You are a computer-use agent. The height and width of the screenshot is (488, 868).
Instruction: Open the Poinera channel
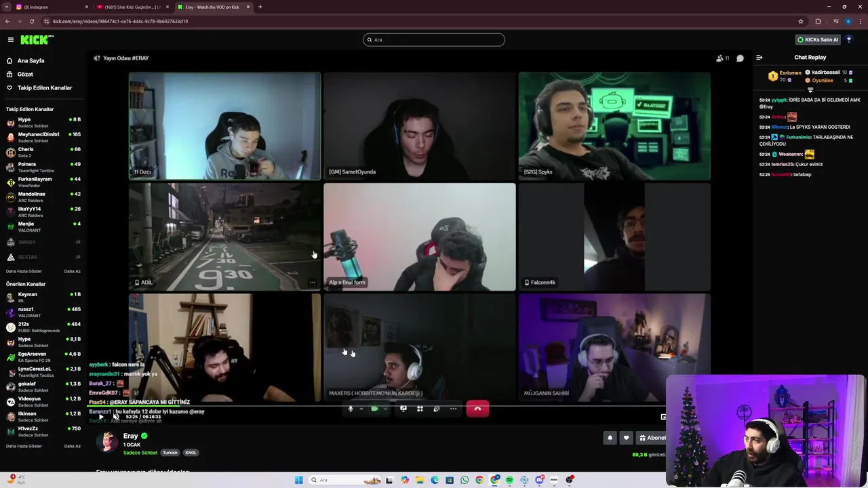point(43,167)
